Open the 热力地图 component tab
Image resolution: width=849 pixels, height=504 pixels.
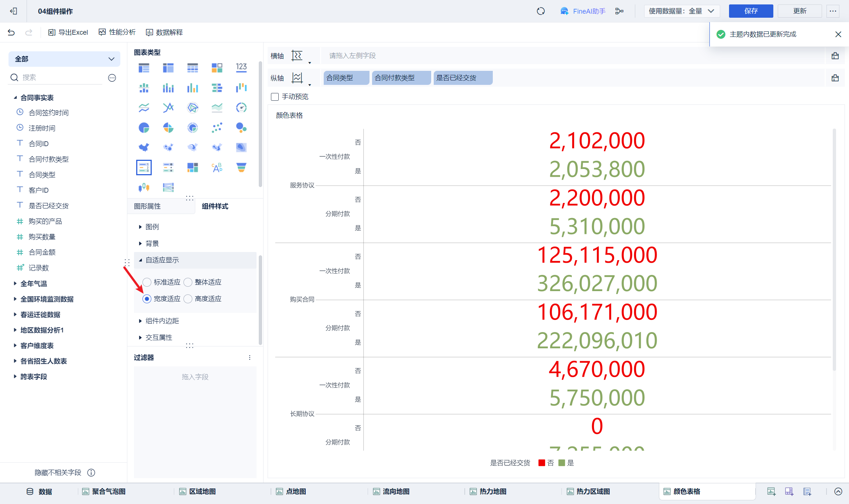492,491
